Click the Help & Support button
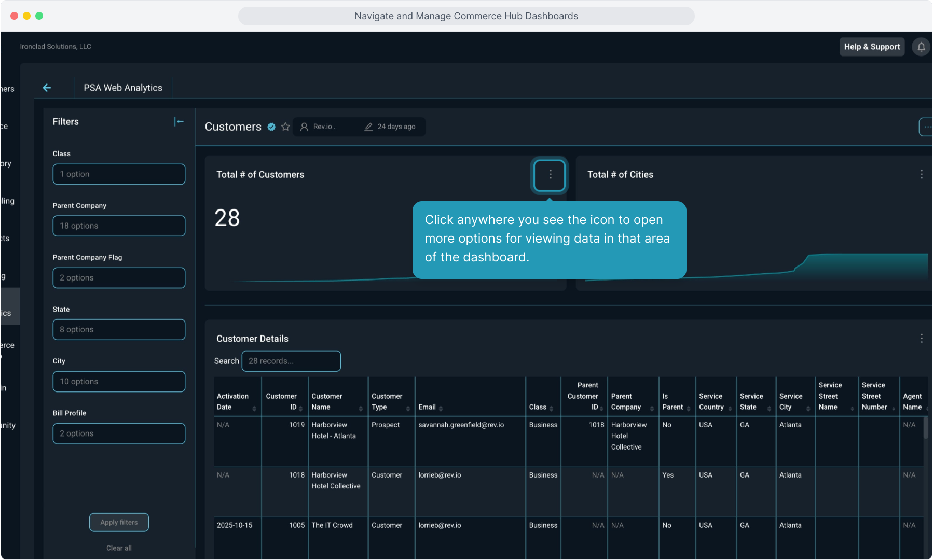933x560 pixels. coord(872,47)
